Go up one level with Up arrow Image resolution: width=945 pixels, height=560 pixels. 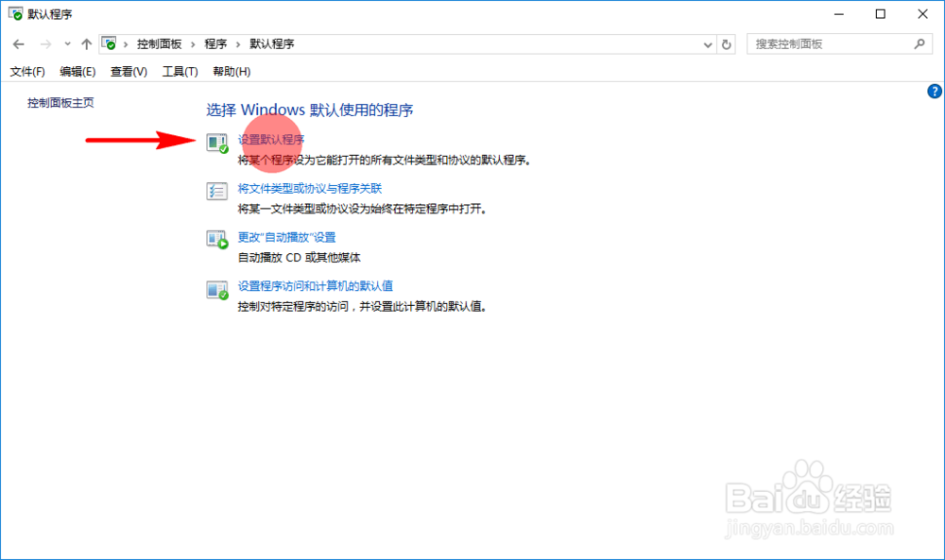coord(86,44)
